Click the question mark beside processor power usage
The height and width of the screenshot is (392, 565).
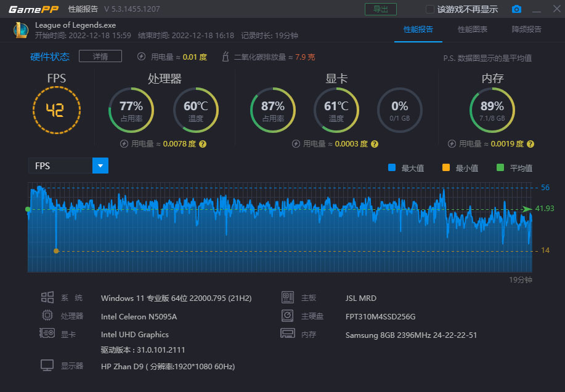[202, 144]
